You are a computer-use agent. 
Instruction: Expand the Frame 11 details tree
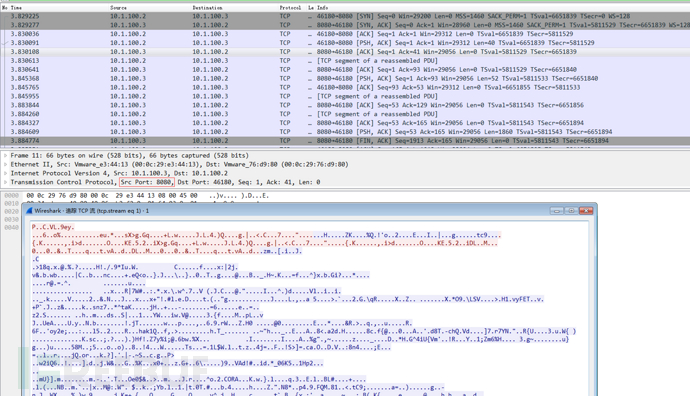5,155
